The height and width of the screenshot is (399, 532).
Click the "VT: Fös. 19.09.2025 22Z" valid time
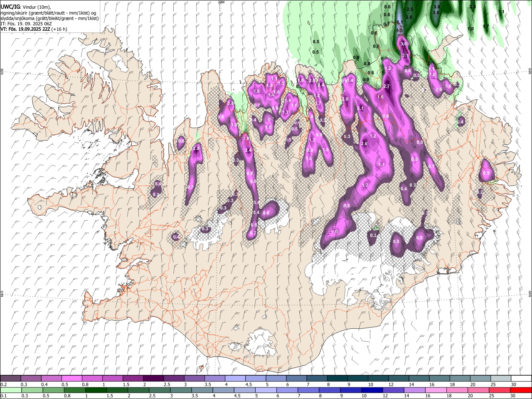click(25, 29)
